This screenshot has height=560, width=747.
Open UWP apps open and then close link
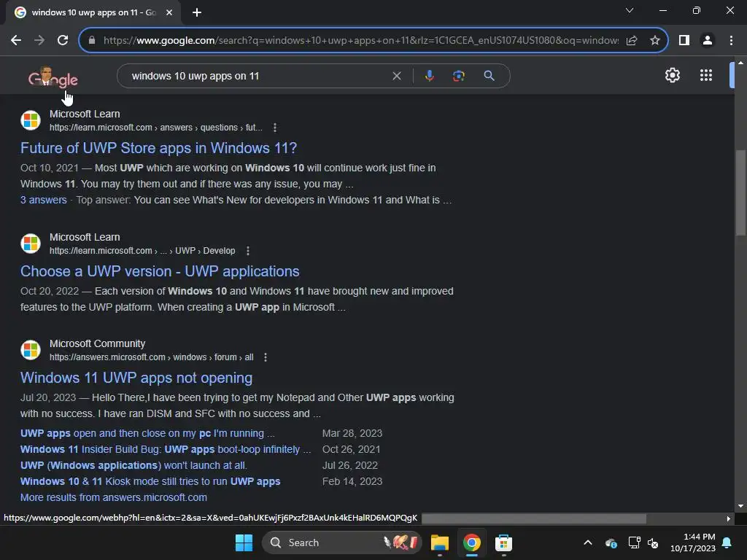pyautogui.click(x=147, y=433)
